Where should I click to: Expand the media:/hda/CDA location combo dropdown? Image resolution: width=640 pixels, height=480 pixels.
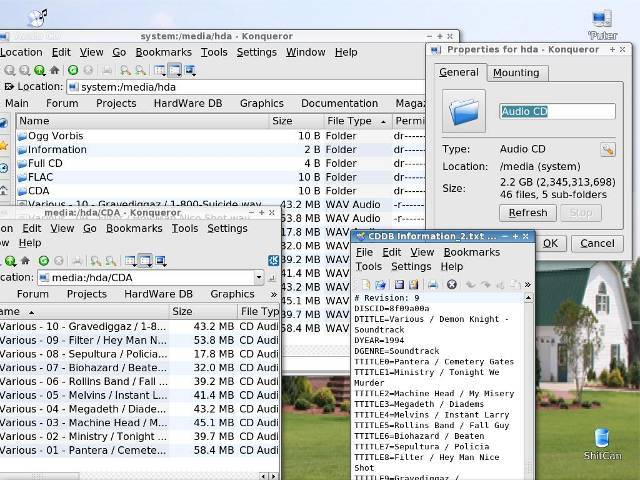[x=259, y=278]
